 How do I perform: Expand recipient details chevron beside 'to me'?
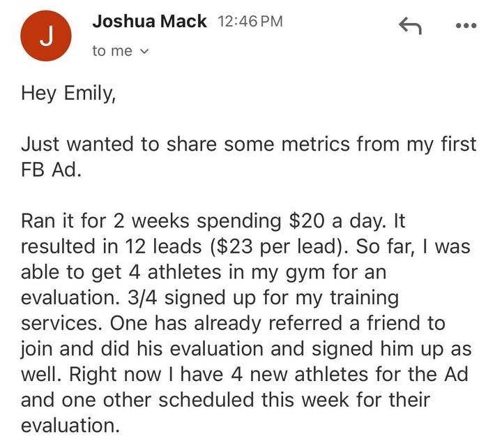(x=145, y=52)
